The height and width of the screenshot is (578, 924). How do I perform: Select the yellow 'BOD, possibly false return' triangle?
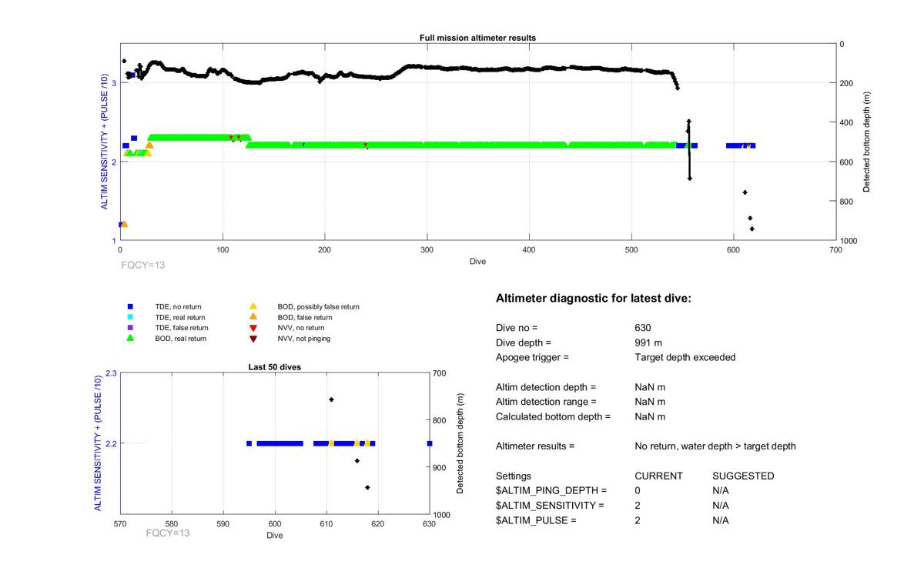[253, 306]
